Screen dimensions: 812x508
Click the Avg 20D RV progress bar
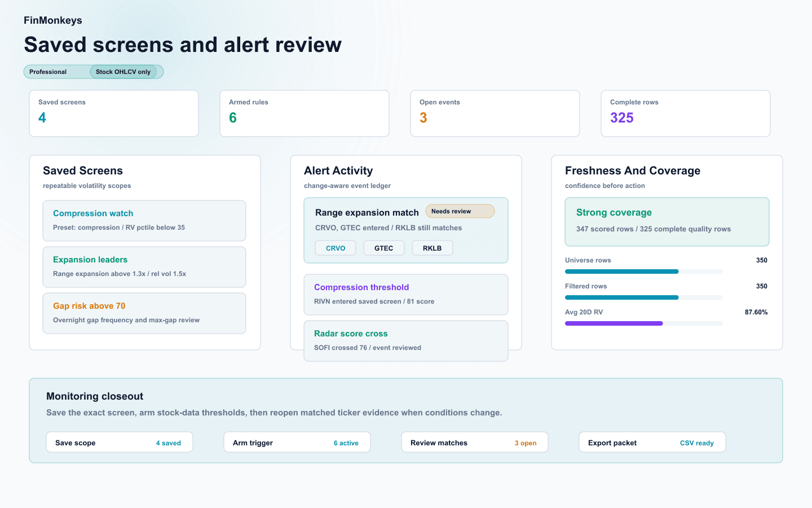(644, 323)
